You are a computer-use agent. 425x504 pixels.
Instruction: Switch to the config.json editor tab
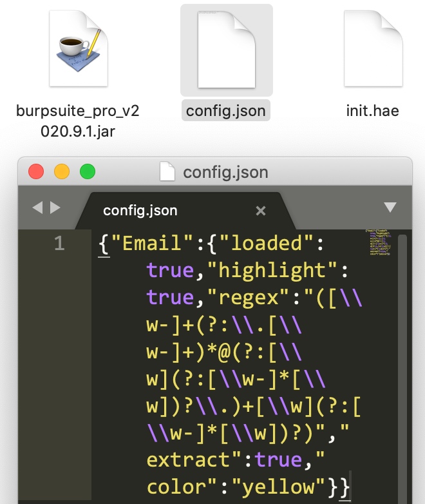pyautogui.click(x=140, y=211)
